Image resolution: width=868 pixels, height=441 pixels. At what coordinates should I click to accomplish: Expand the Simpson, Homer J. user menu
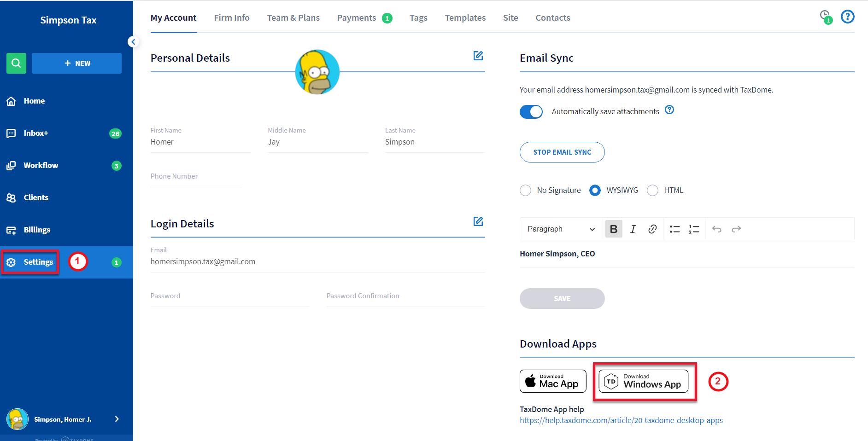(117, 419)
